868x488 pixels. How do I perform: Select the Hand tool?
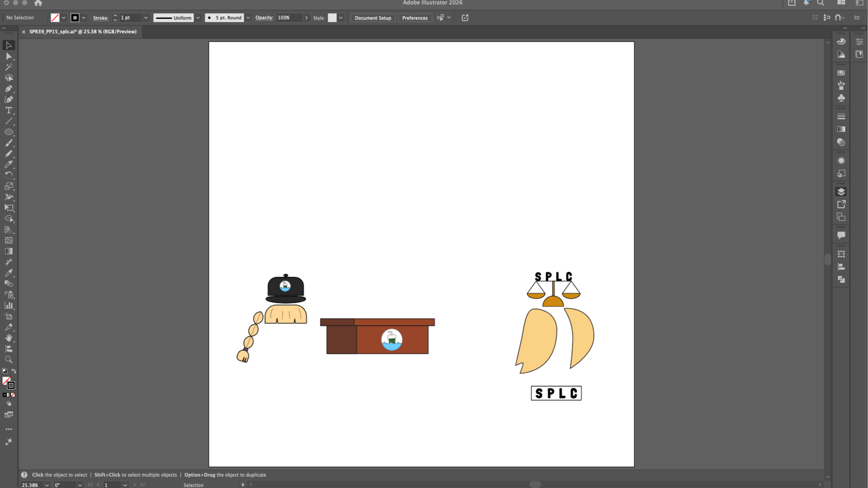[x=9, y=338]
